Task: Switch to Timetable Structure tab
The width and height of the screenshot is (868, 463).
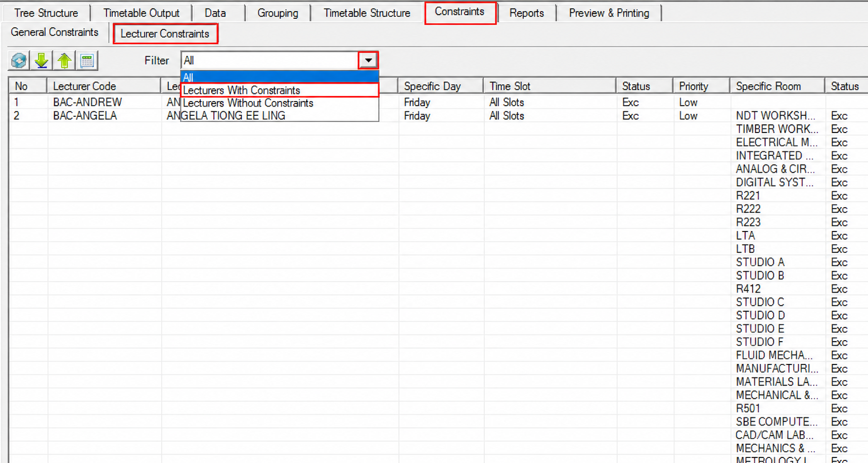Action: (367, 13)
